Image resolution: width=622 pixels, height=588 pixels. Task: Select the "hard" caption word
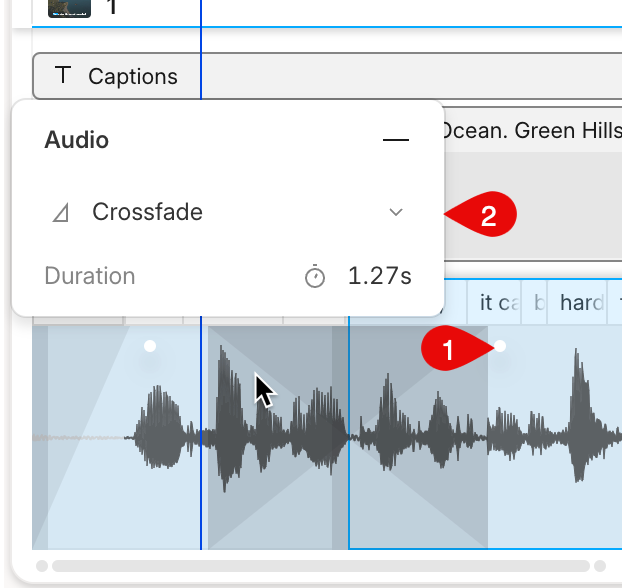coord(581,302)
